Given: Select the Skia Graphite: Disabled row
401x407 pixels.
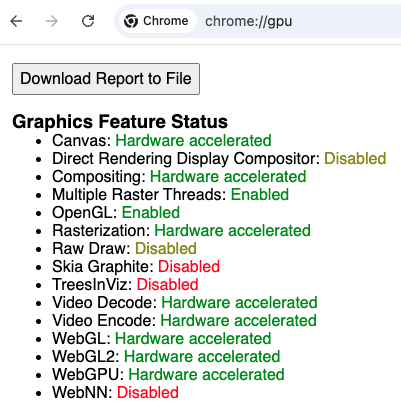Looking at the screenshot, I should click(x=136, y=267).
